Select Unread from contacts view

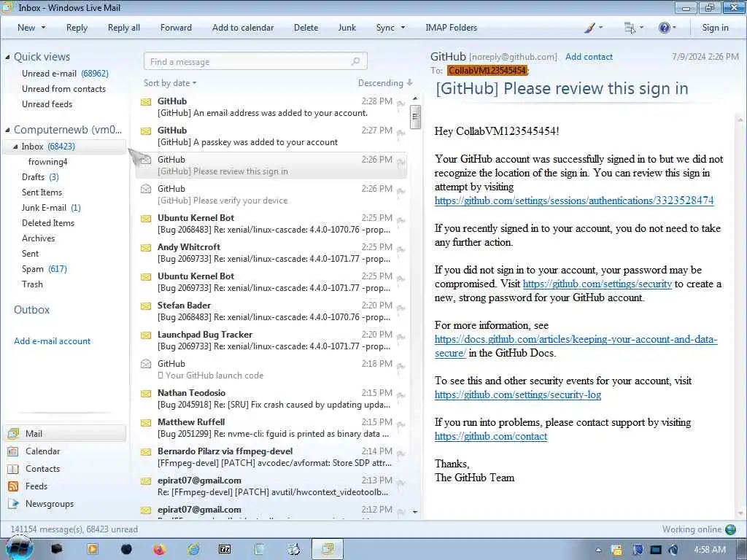point(63,88)
